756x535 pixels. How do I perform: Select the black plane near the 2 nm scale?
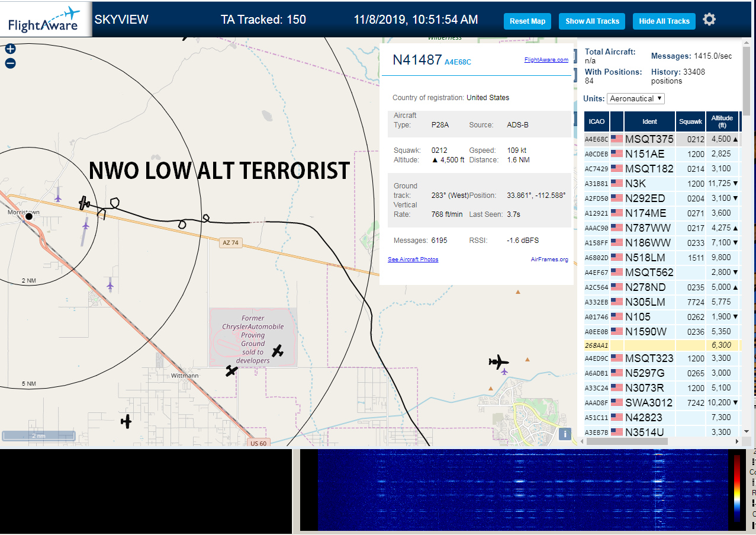coord(126,421)
